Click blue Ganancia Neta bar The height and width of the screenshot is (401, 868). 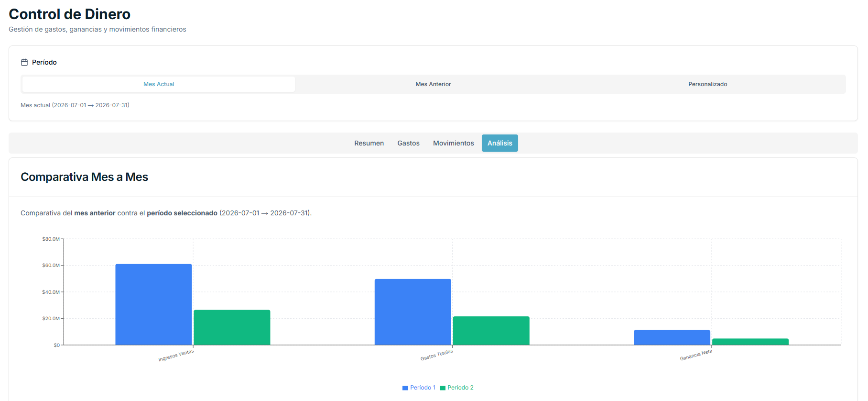tap(672, 337)
